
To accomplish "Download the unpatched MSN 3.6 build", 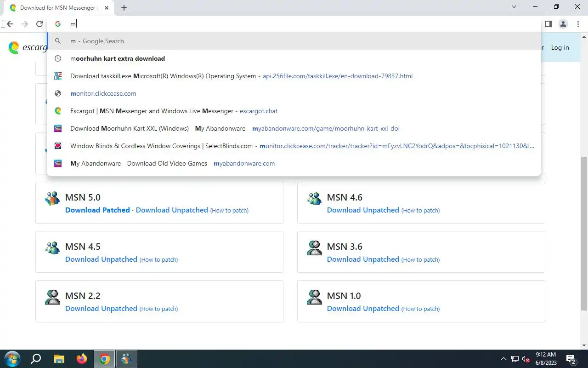I will [363, 259].
